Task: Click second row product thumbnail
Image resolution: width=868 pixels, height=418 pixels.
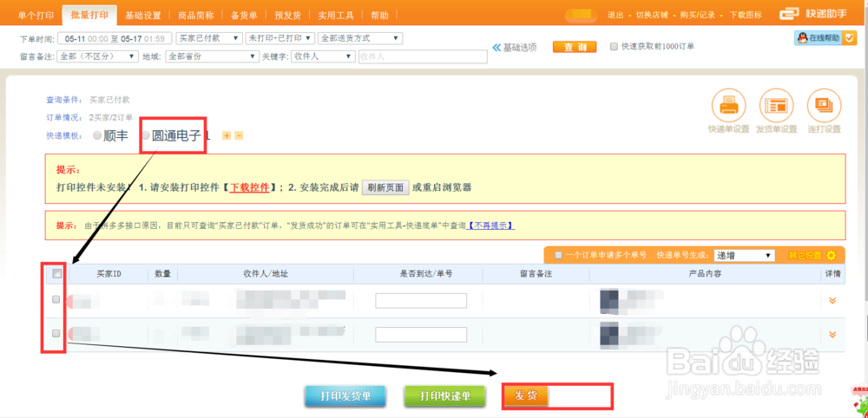Action: click(609, 335)
